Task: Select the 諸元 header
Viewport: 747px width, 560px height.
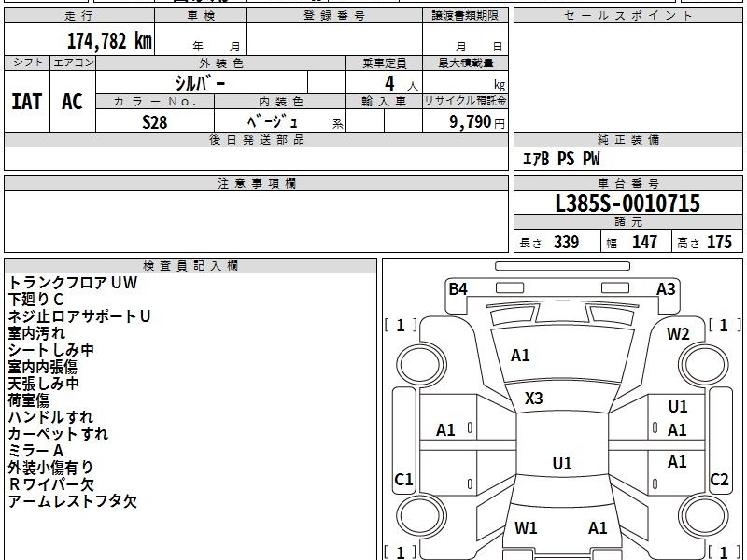Action: click(627, 222)
